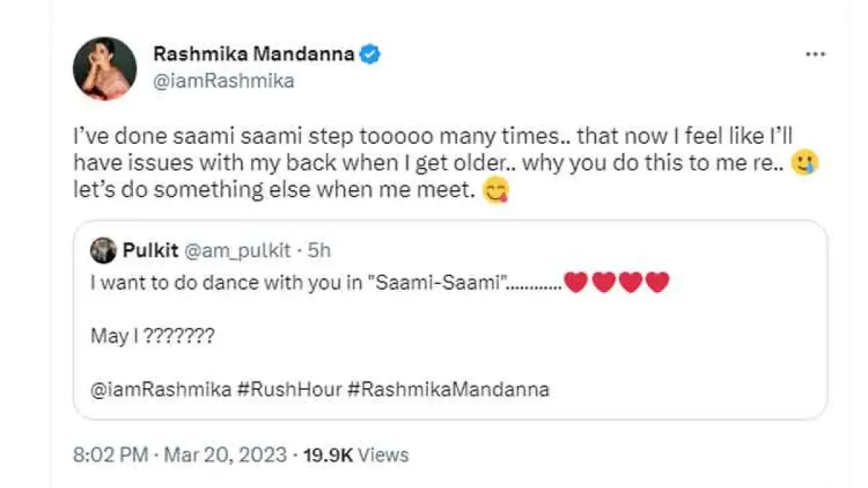Click Rashmika Mandanna's profile picture
Viewport: 868px width, 488px height.
coord(105,69)
